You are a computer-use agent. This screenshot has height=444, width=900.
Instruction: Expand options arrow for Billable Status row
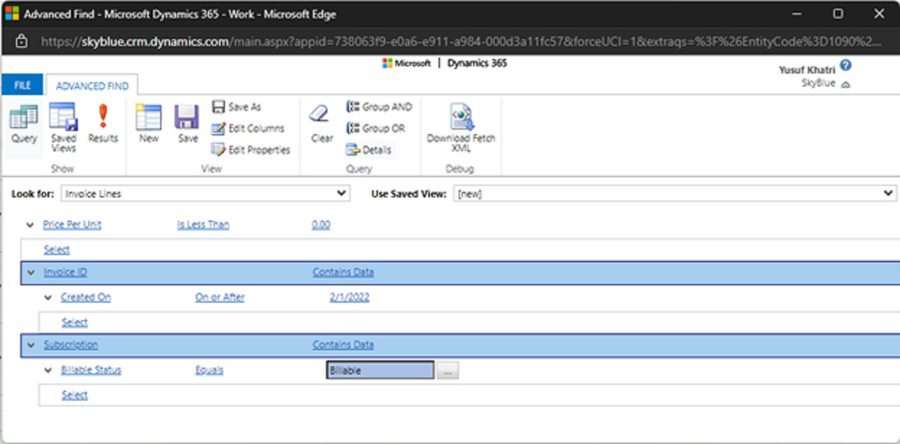coord(48,371)
